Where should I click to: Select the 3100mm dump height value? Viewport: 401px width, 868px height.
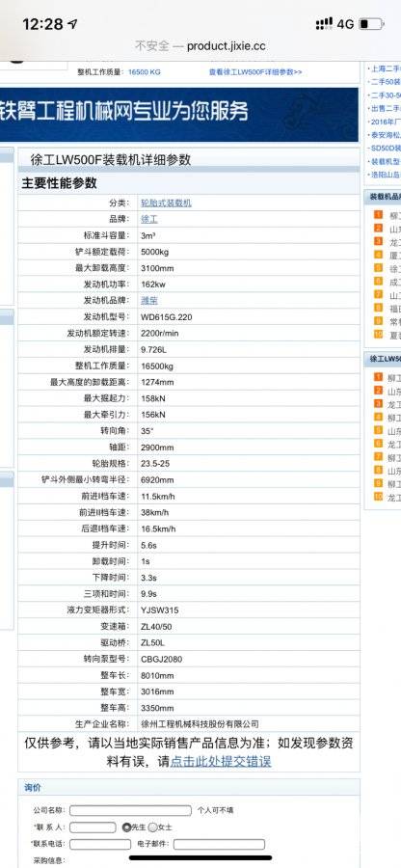158,268
